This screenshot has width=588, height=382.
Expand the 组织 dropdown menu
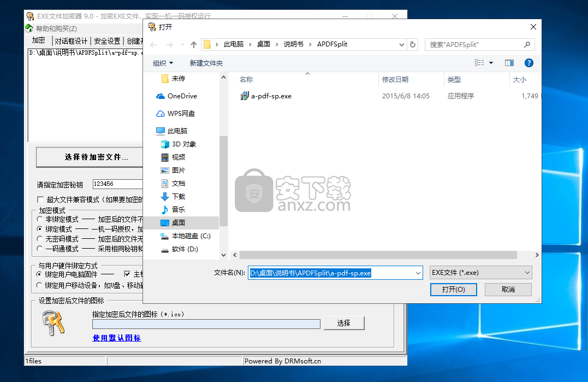click(163, 63)
